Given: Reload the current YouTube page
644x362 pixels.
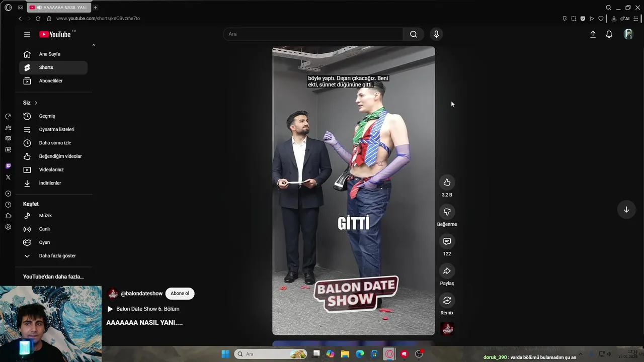Looking at the screenshot, I should point(38,19).
